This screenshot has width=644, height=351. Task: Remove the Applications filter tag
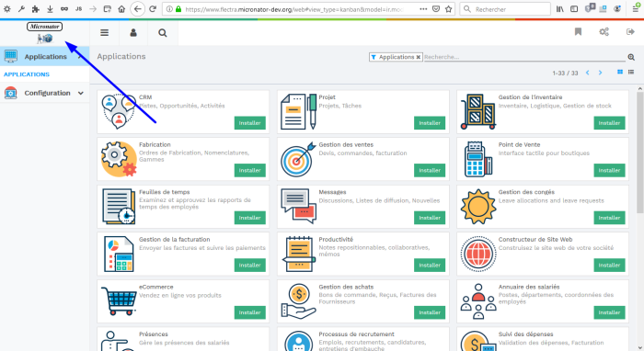418,57
